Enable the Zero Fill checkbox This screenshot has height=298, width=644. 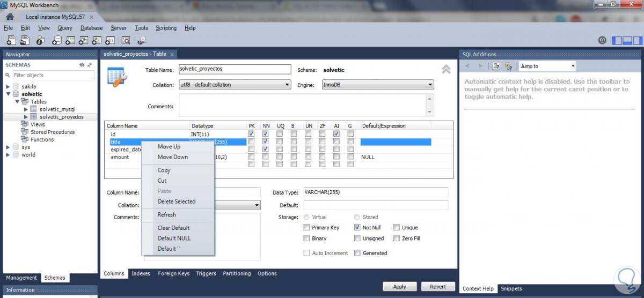pyautogui.click(x=397, y=238)
